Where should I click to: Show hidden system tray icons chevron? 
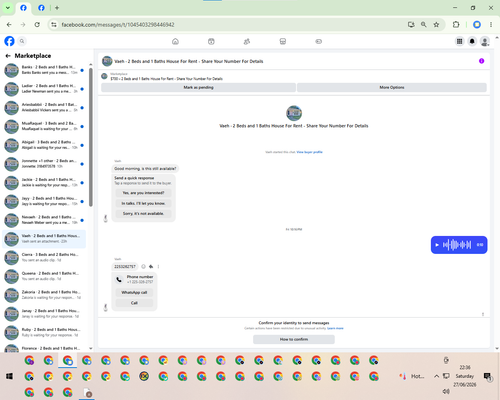[x=436, y=376]
